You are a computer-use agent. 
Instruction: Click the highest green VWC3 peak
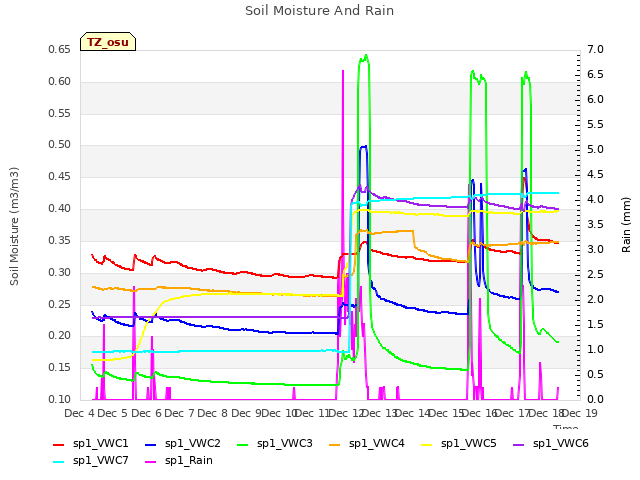coord(366,55)
